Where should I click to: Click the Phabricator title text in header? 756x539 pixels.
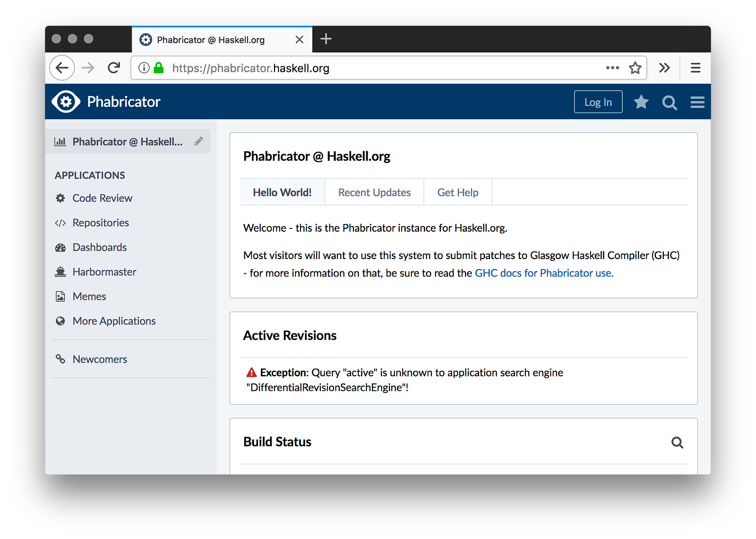click(124, 102)
